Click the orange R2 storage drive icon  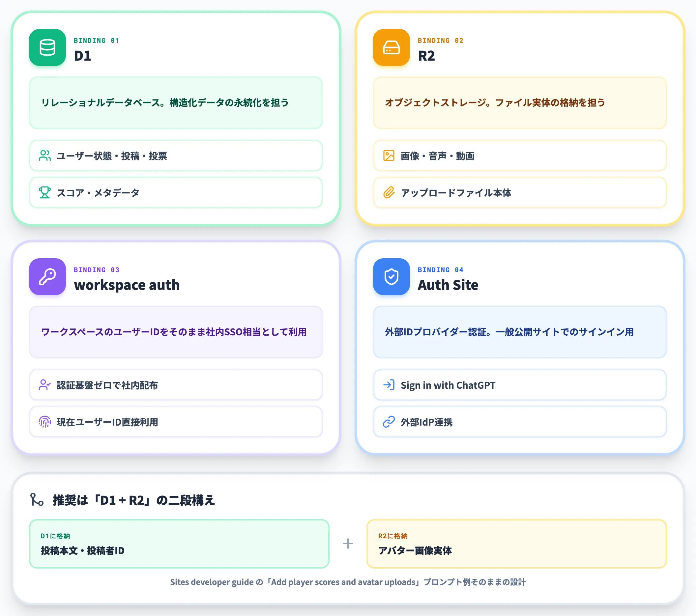click(391, 47)
